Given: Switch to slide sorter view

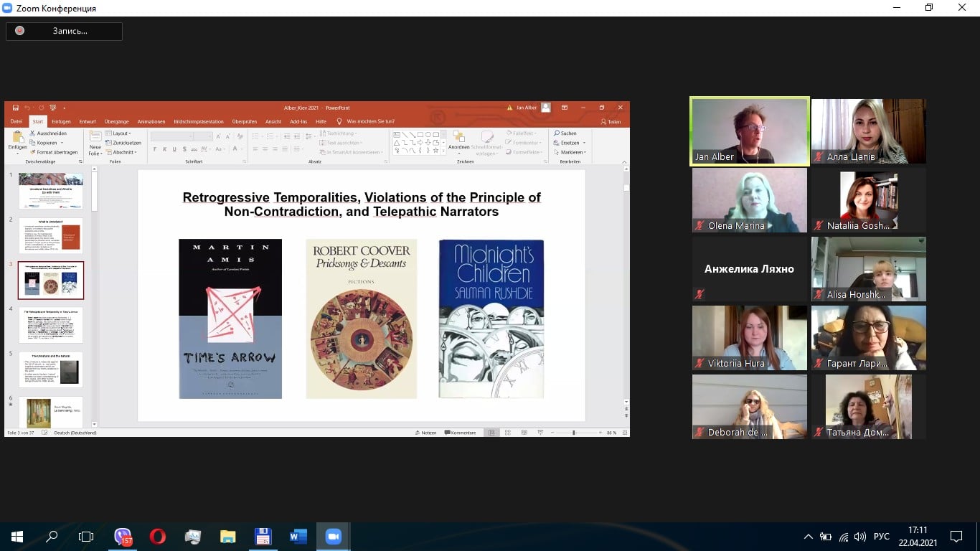Looking at the screenshot, I should (508, 433).
